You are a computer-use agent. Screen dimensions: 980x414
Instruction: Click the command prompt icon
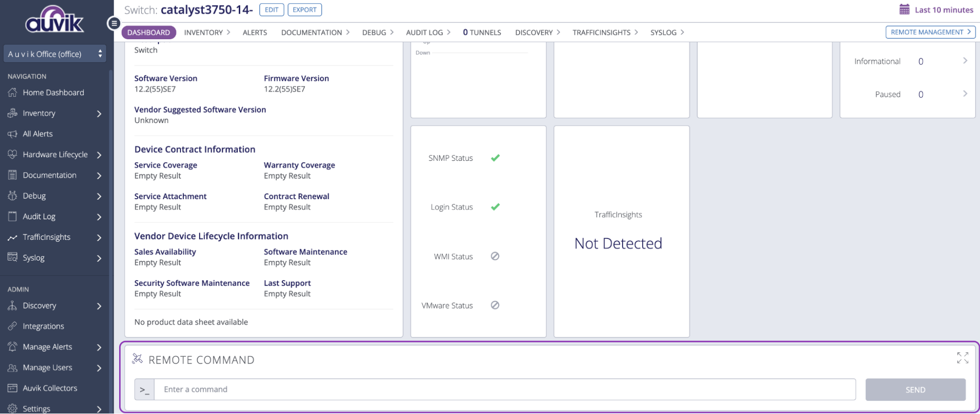point(145,389)
